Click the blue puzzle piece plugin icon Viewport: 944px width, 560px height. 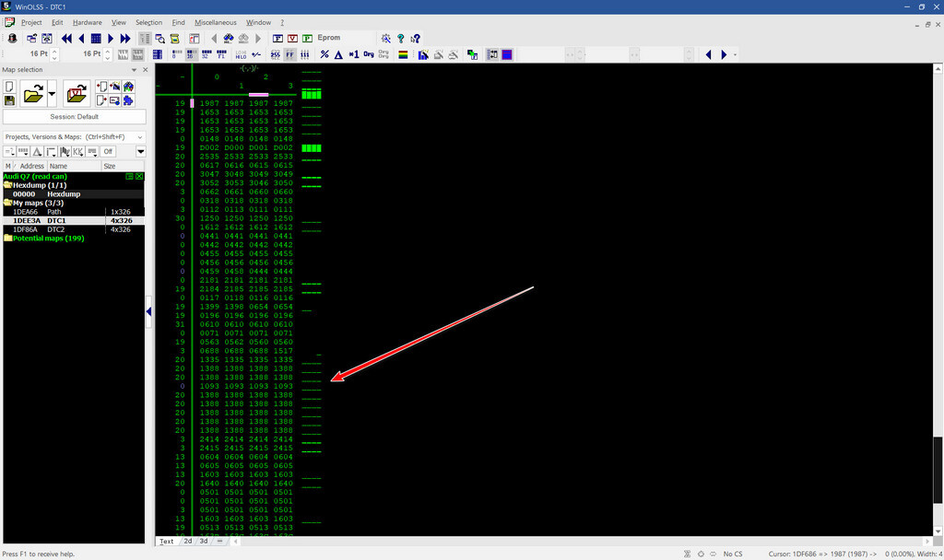coord(128,100)
